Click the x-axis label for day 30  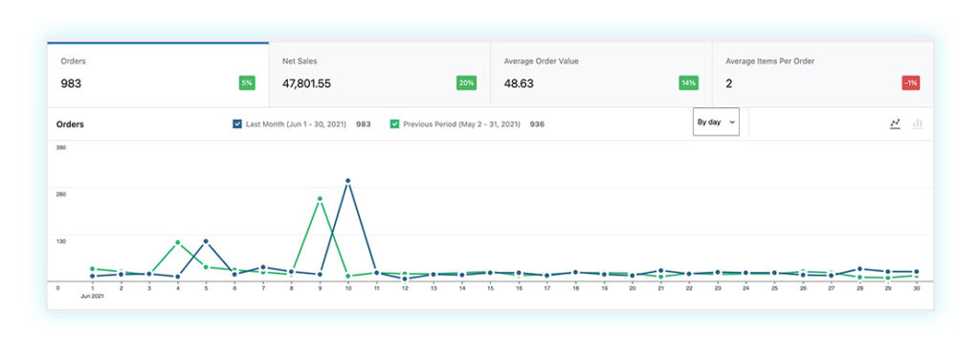[x=916, y=289]
